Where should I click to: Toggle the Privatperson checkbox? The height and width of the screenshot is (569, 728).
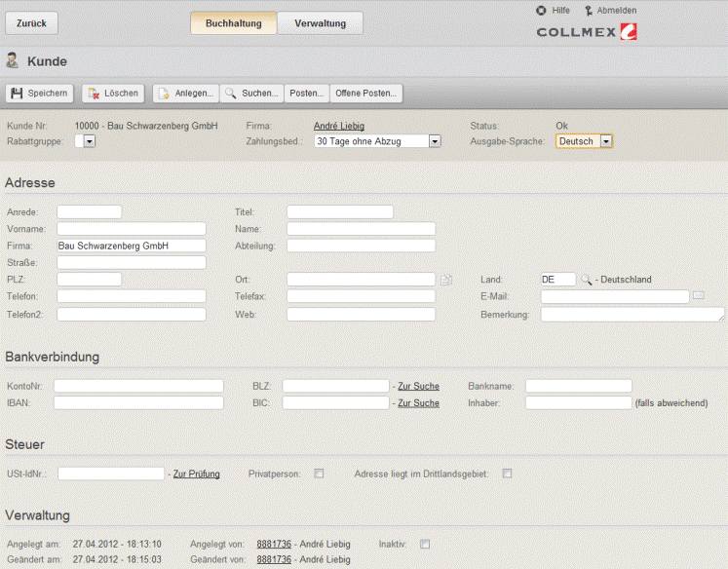coord(319,474)
